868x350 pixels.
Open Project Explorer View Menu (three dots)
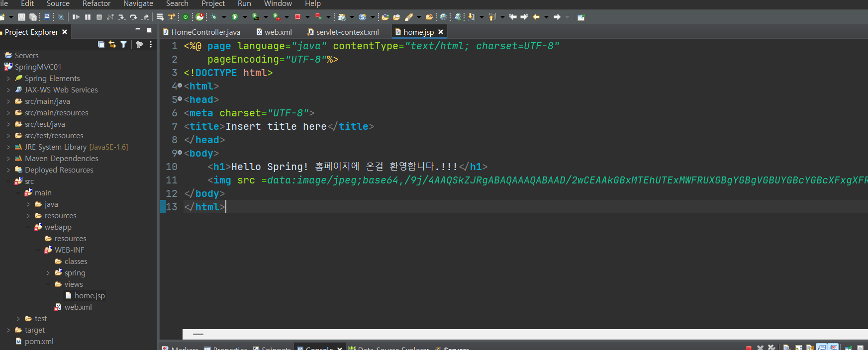pyautogui.click(x=151, y=44)
